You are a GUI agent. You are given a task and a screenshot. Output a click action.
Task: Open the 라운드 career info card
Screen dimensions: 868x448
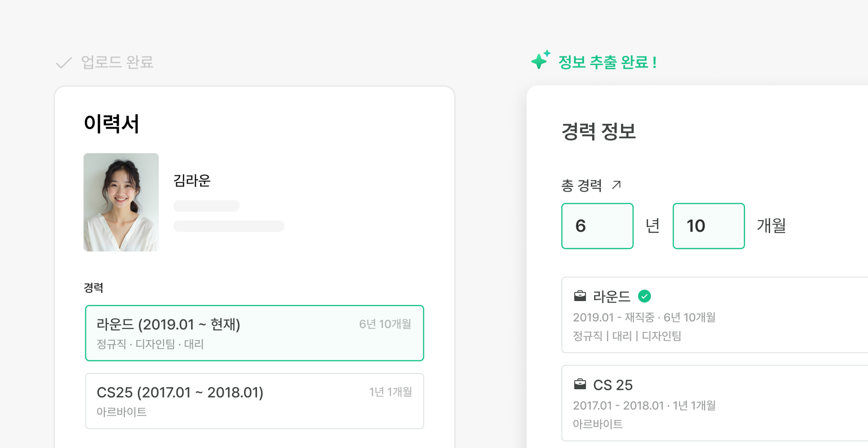point(714,315)
